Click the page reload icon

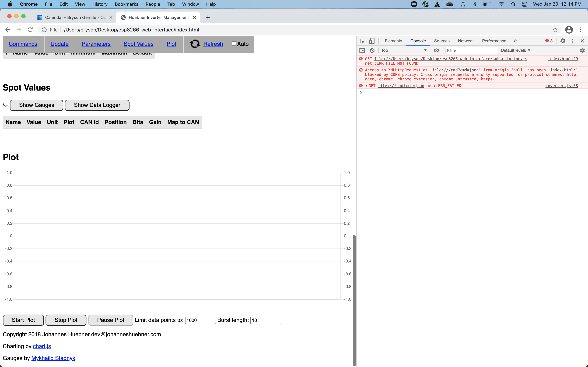pyautogui.click(x=30, y=30)
